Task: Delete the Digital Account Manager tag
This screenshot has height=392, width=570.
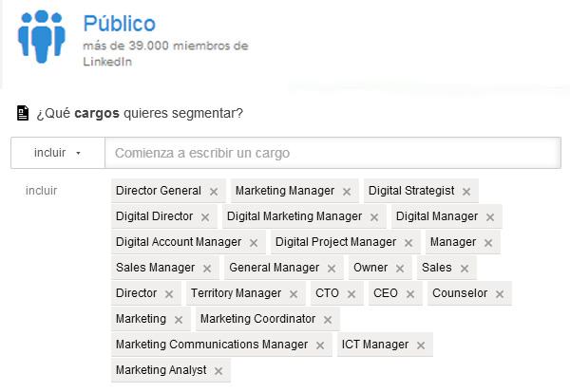Action: pyautogui.click(x=254, y=243)
